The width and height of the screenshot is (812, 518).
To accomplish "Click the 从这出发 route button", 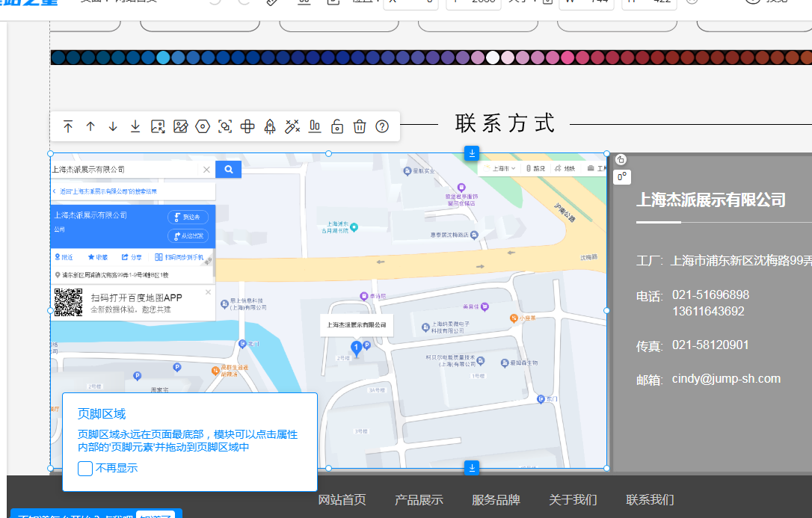I will click(x=188, y=236).
